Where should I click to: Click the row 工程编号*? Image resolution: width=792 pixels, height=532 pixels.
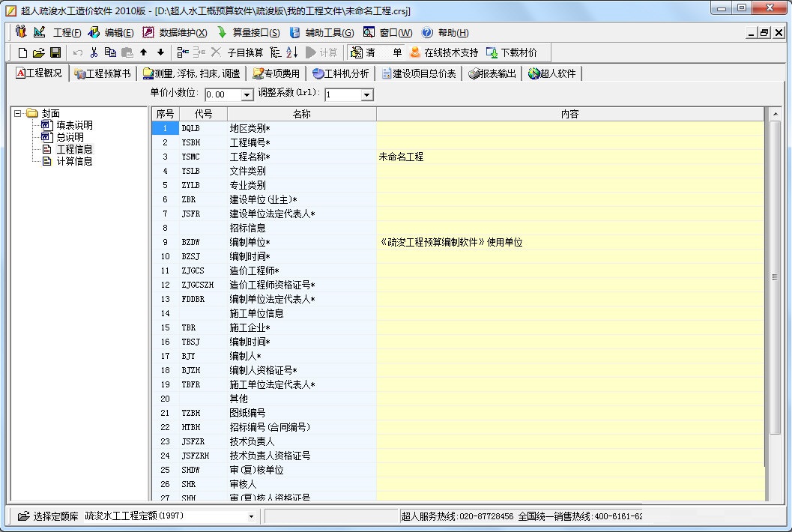[x=458, y=142]
